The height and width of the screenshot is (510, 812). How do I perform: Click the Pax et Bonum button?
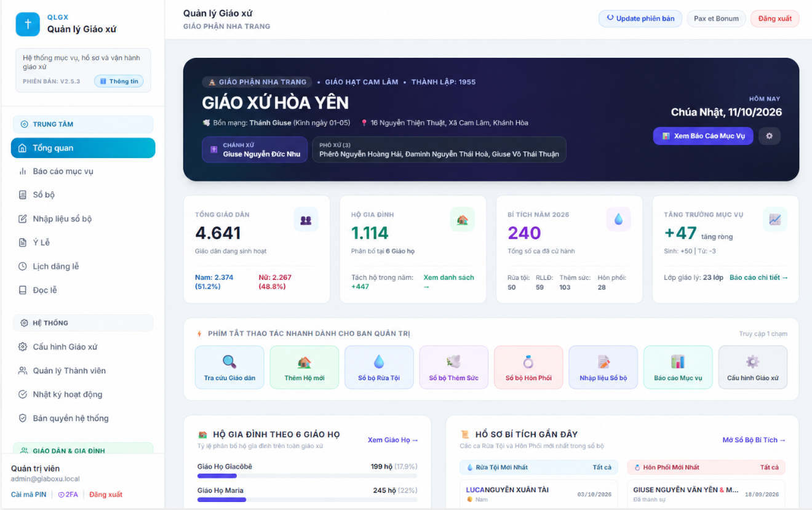(x=716, y=18)
